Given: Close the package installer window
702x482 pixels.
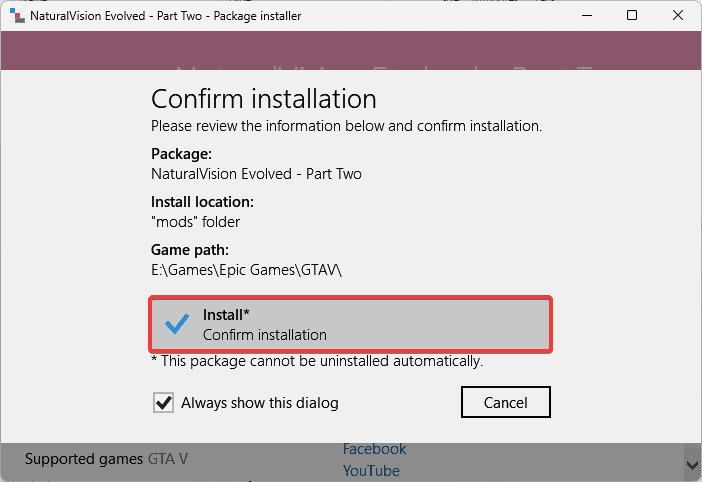Looking at the screenshot, I should click(x=678, y=16).
